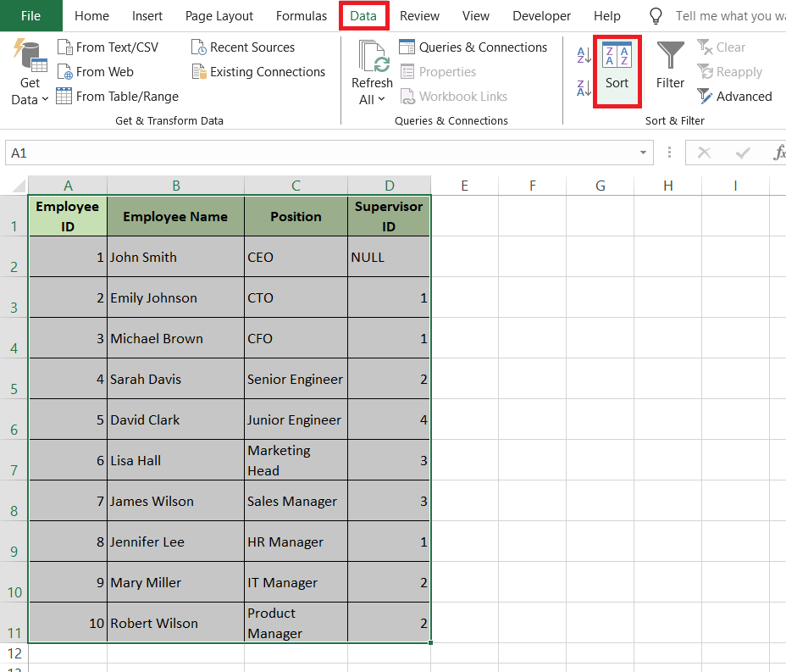Image resolution: width=786 pixels, height=672 pixels.
Task: Open the File tab
Action: 31,16
